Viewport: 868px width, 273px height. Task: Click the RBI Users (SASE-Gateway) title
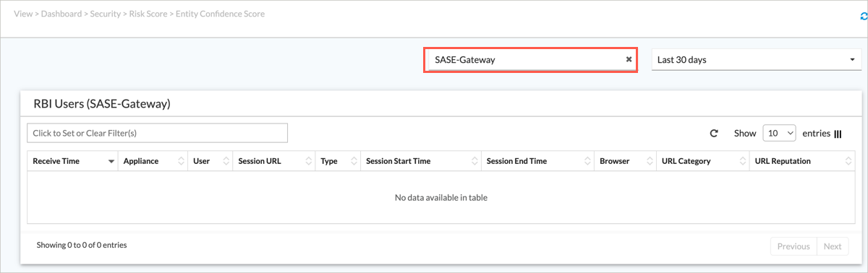102,104
